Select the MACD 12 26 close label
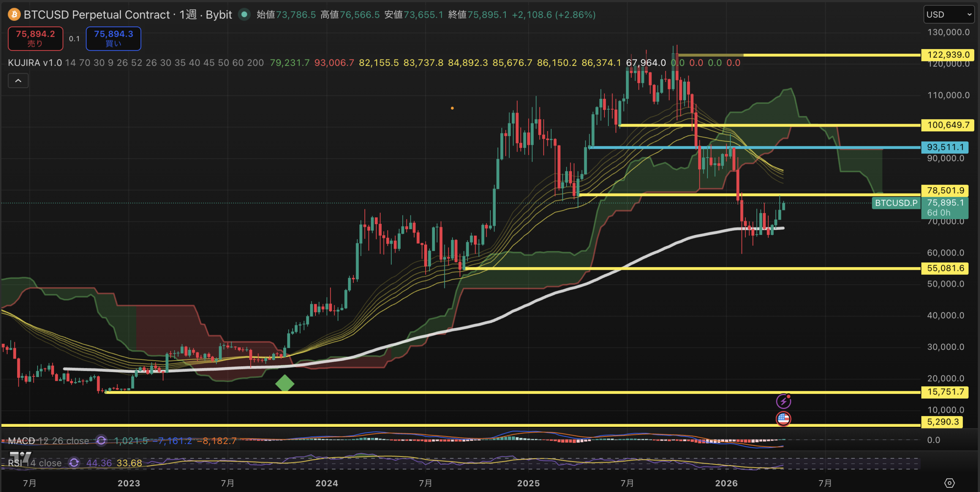 pos(48,441)
